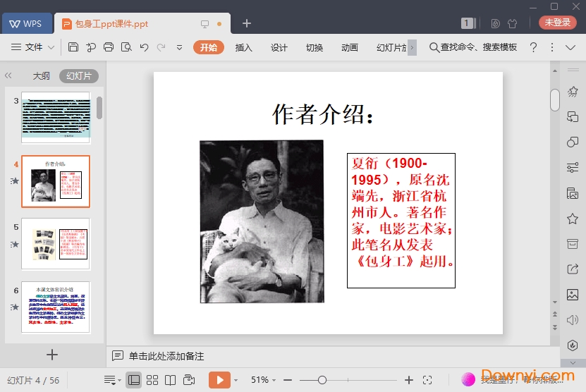Go to next slide double arrow

point(555,327)
